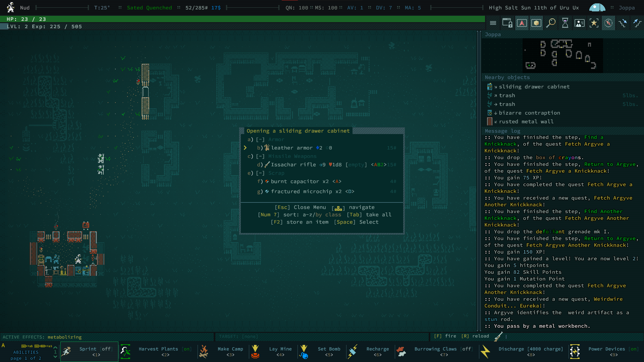Toggle the Sprint ability off/on
This screenshot has height=362, width=644.
[x=89, y=352]
